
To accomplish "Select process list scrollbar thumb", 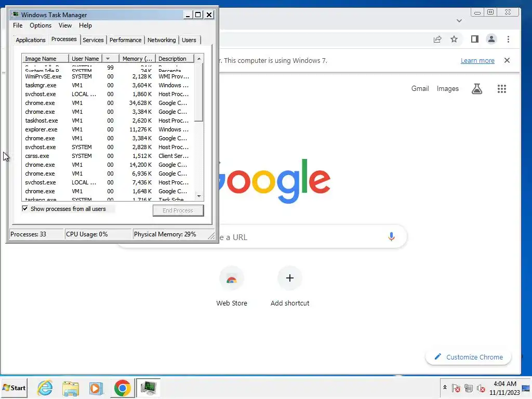I will point(199,92).
